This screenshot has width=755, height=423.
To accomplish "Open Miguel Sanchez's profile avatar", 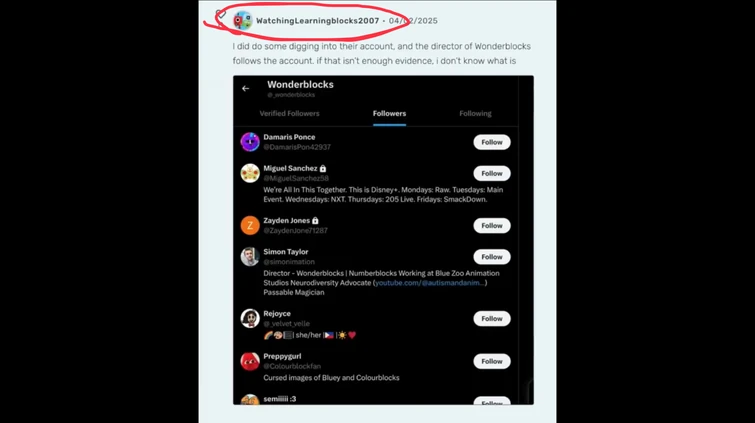I will tap(250, 173).
